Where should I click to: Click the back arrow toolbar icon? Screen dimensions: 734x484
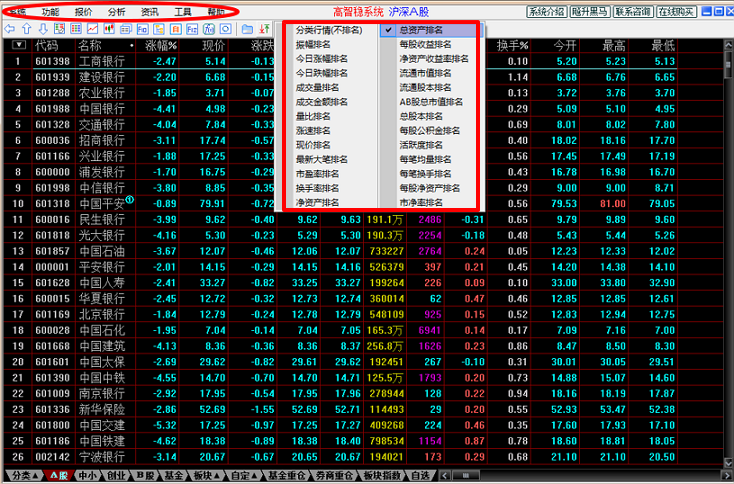(9, 29)
